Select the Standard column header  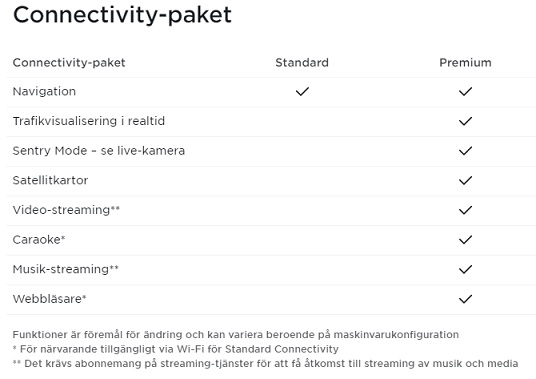(x=302, y=63)
